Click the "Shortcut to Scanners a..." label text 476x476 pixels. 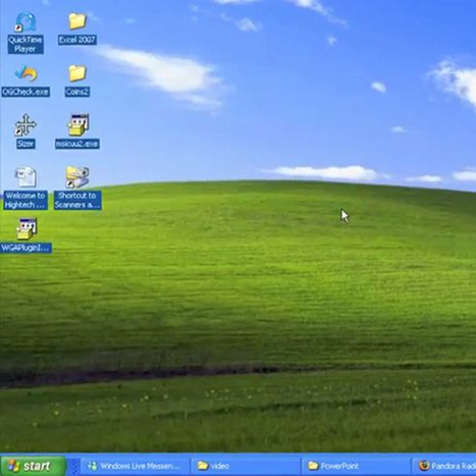coord(78,200)
